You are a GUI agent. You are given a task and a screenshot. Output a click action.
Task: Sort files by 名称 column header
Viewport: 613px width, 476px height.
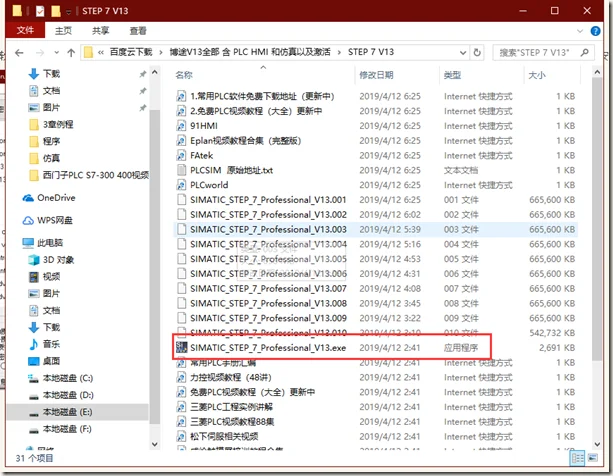(x=184, y=75)
